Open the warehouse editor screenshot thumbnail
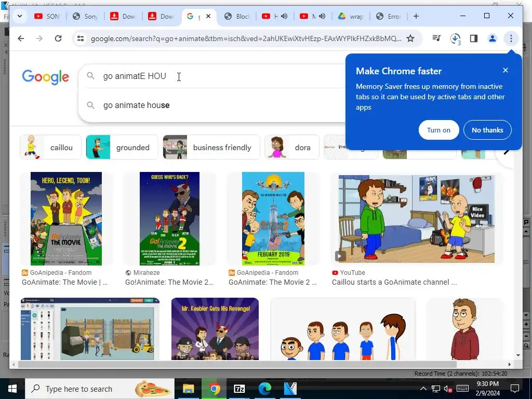 pyautogui.click(x=90, y=329)
